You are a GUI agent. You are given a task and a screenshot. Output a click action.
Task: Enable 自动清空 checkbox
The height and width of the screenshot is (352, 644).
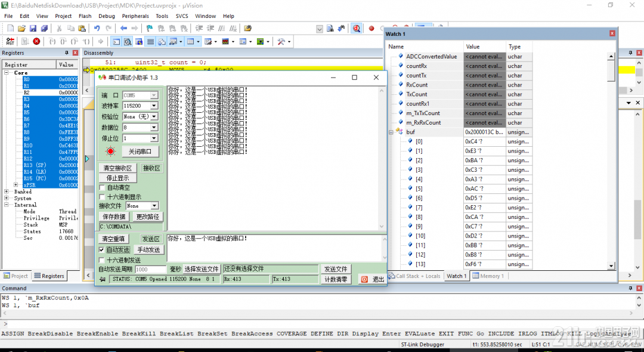pos(103,187)
